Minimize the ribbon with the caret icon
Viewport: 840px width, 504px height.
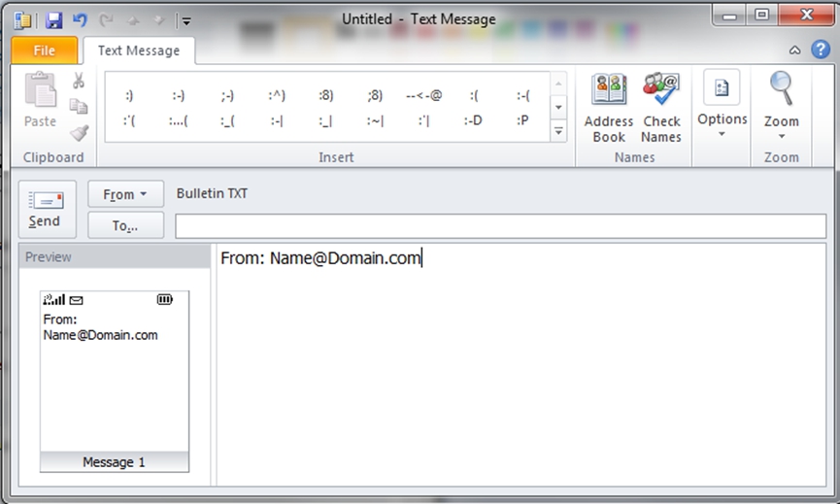795,50
